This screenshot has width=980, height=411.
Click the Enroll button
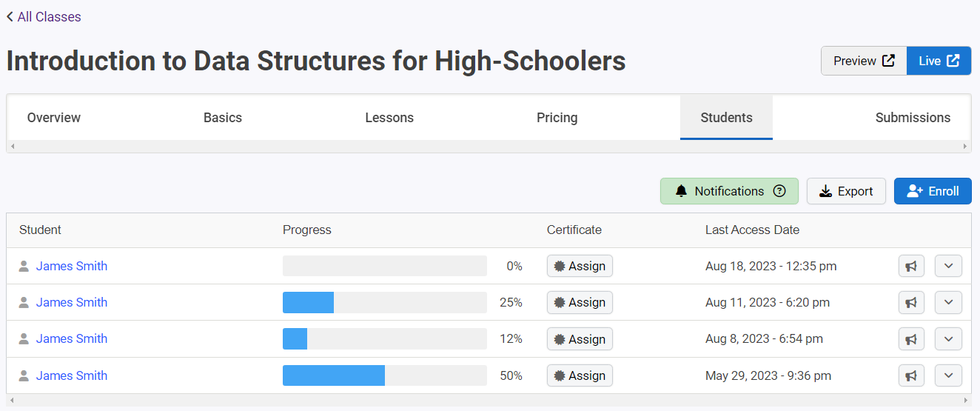(x=933, y=191)
